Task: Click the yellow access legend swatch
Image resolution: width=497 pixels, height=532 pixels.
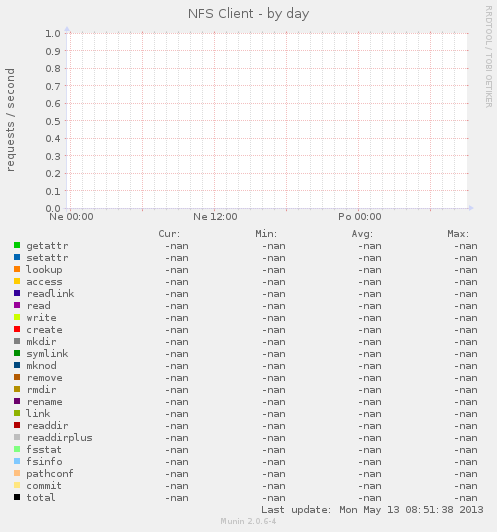Action: 17,281
